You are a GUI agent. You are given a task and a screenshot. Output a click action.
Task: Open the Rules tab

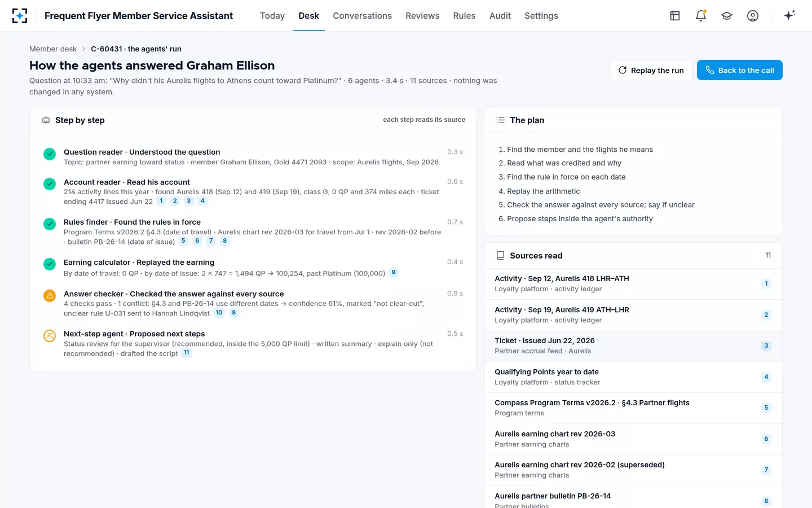point(465,16)
